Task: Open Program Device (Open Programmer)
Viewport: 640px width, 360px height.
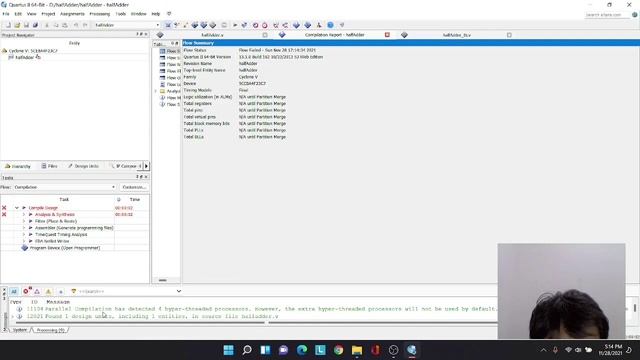Action: pos(64,248)
